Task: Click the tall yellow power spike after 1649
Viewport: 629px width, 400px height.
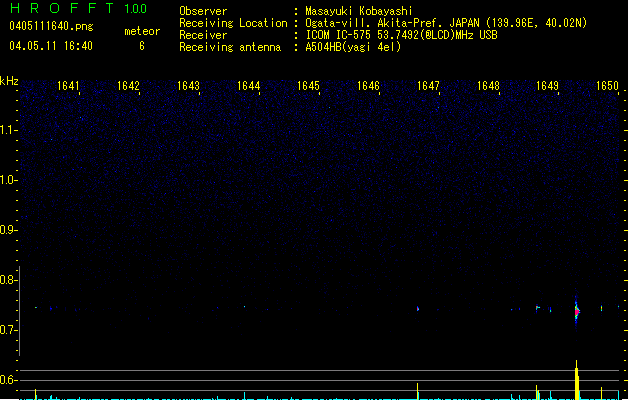Action: click(577, 380)
